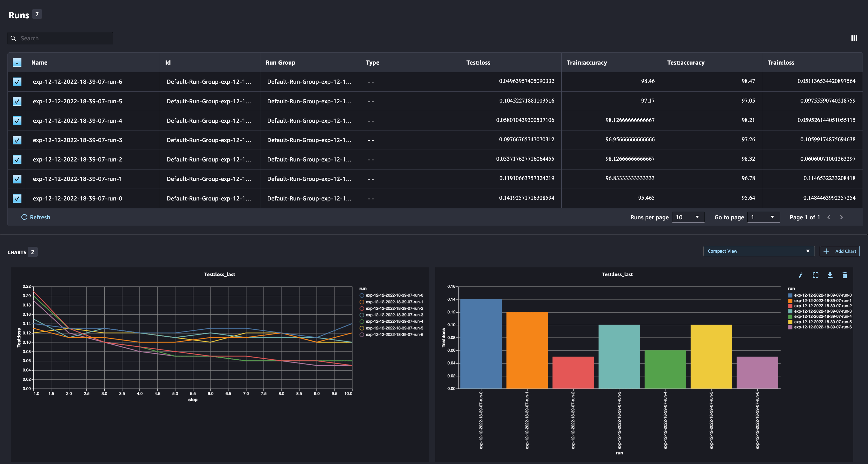Image resolution: width=868 pixels, height=464 pixels.
Task: Expand bar chart to fullscreen
Action: point(815,275)
